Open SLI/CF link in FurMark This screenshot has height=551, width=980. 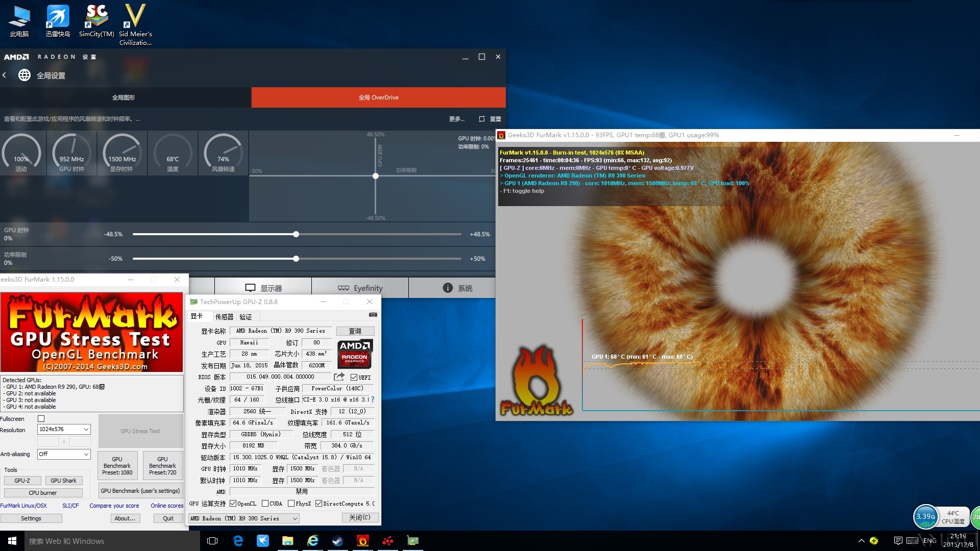point(70,506)
